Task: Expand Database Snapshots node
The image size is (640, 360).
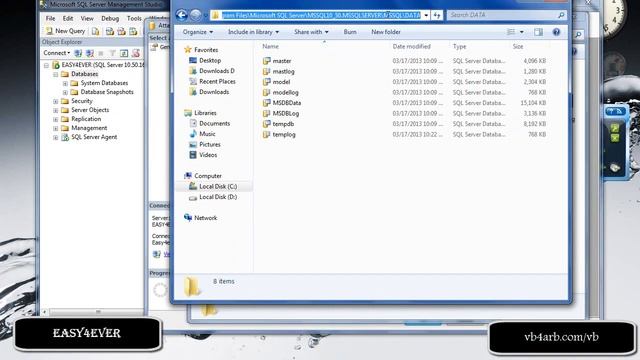Action: pos(65,92)
